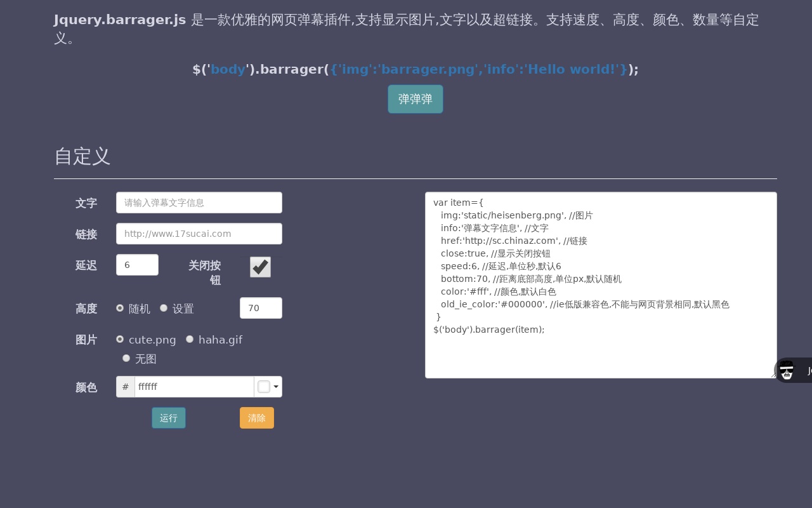Click inside the code sample textarea
812x508 pixels.
coord(601,285)
